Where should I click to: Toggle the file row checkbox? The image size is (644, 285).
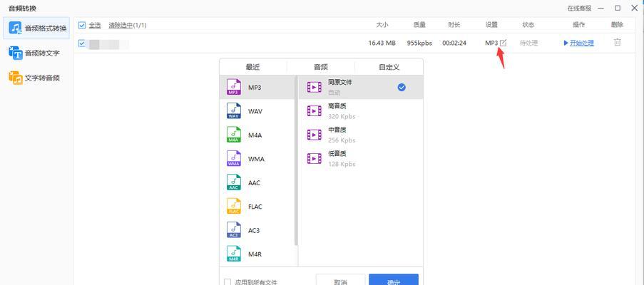coord(82,43)
